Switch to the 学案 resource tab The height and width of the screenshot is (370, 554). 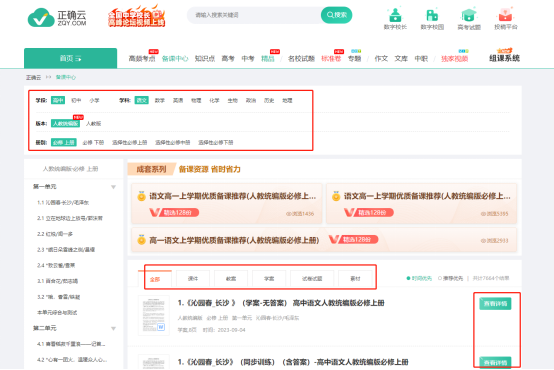269,278
